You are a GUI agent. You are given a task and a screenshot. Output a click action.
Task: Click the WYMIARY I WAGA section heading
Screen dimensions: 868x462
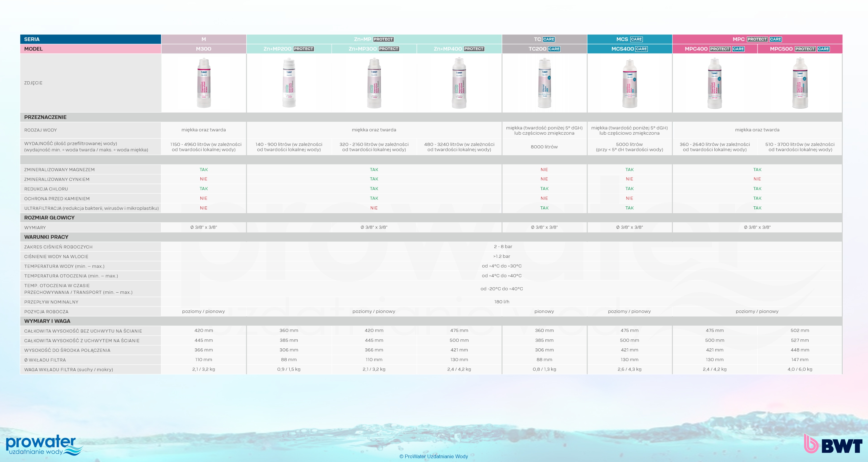(47, 321)
